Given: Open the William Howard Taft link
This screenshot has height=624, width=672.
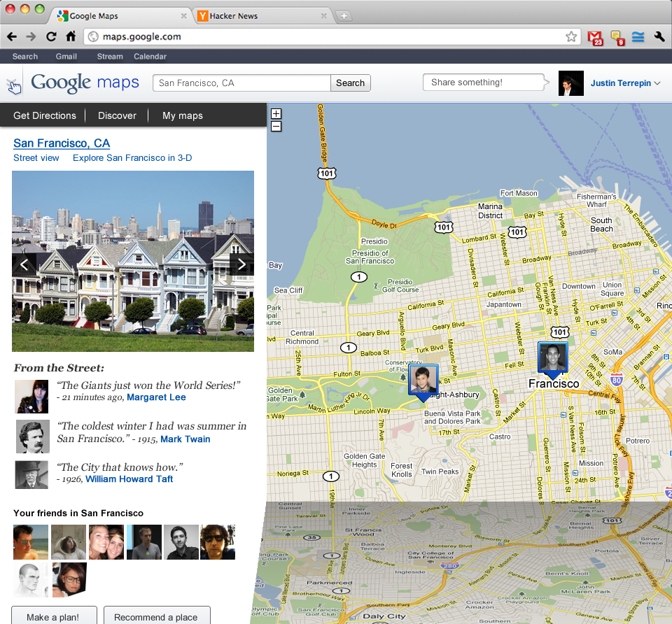Looking at the screenshot, I should [129, 479].
